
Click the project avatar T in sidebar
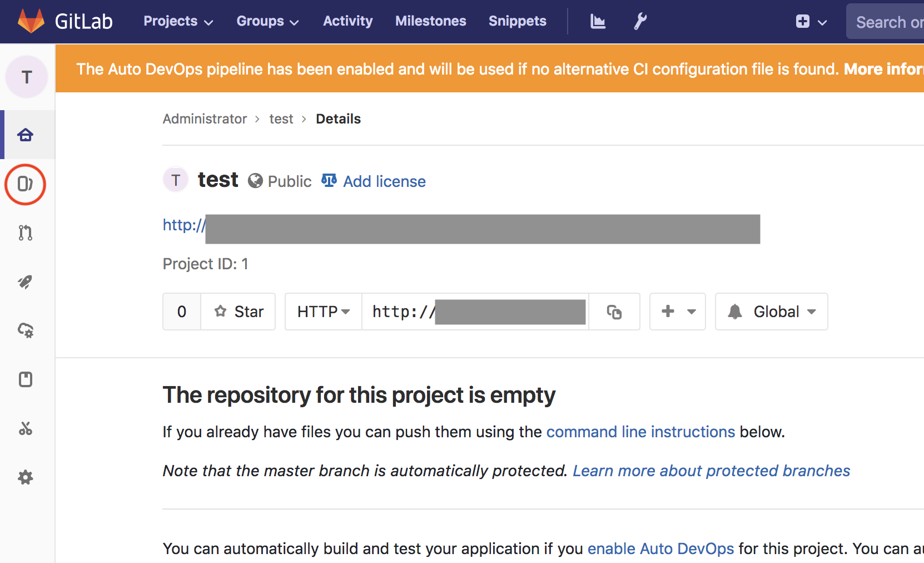[x=27, y=77]
